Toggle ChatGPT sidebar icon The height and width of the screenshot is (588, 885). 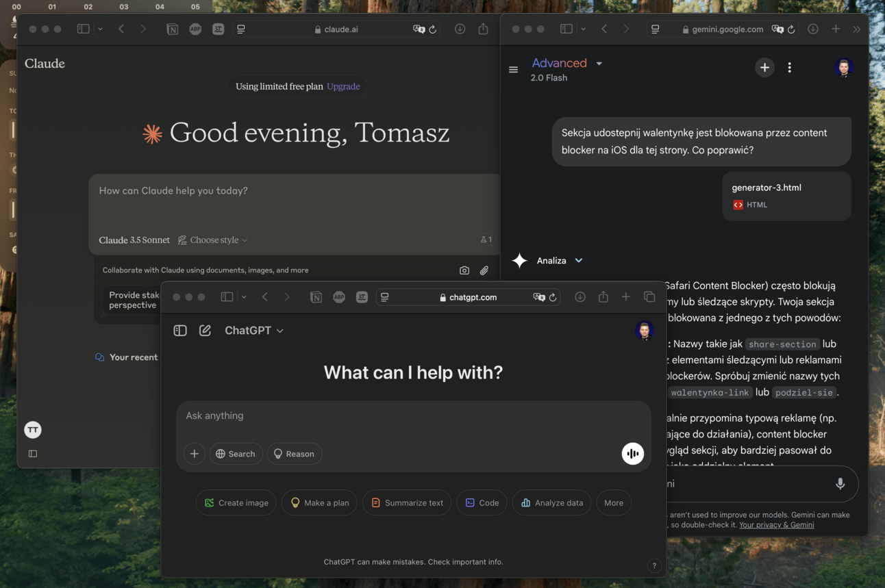tap(180, 331)
